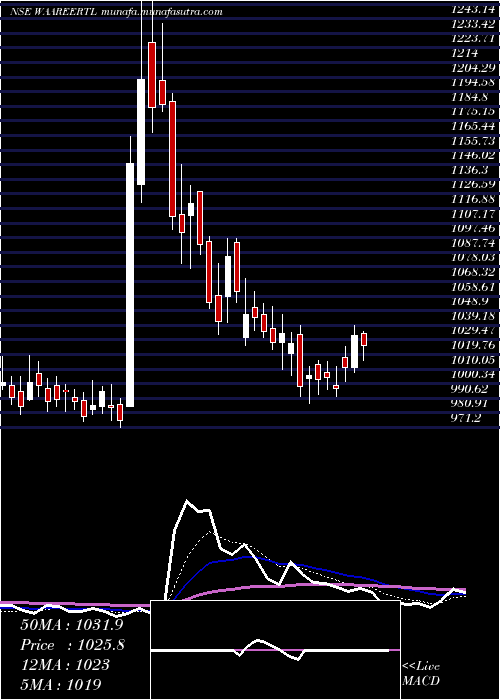The width and height of the screenshot is (500, 700).
Task: Click the last red candlestick on chart
Action: click(x=364, y=339)
